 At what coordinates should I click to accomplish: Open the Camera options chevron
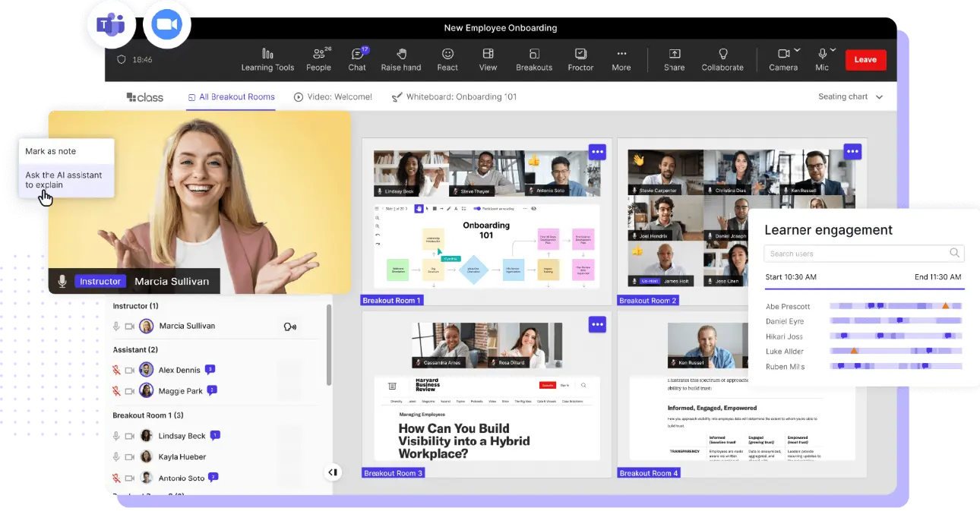coord(797,50)
